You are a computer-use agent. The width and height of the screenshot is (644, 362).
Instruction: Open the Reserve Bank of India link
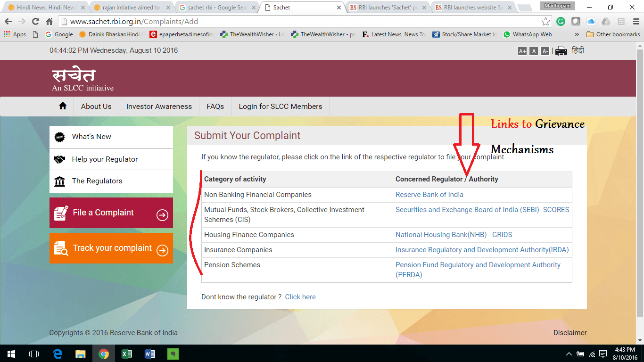pyautogui.click(x=429, y=195)
